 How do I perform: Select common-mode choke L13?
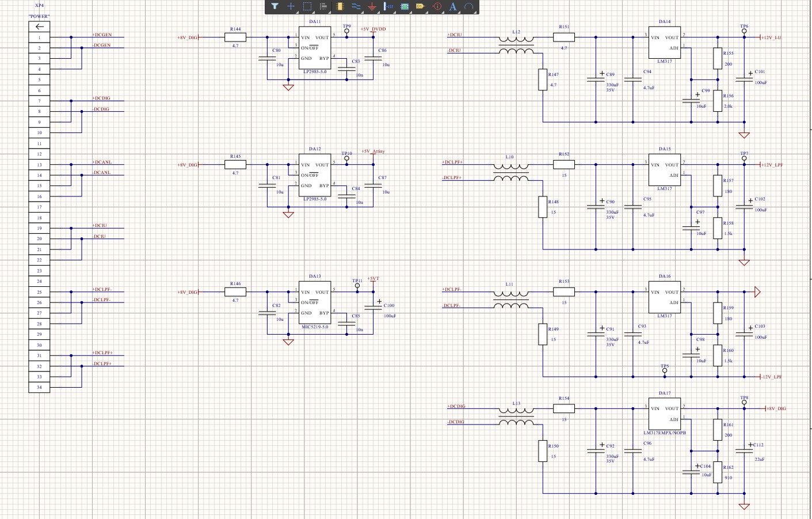point(516,416)
